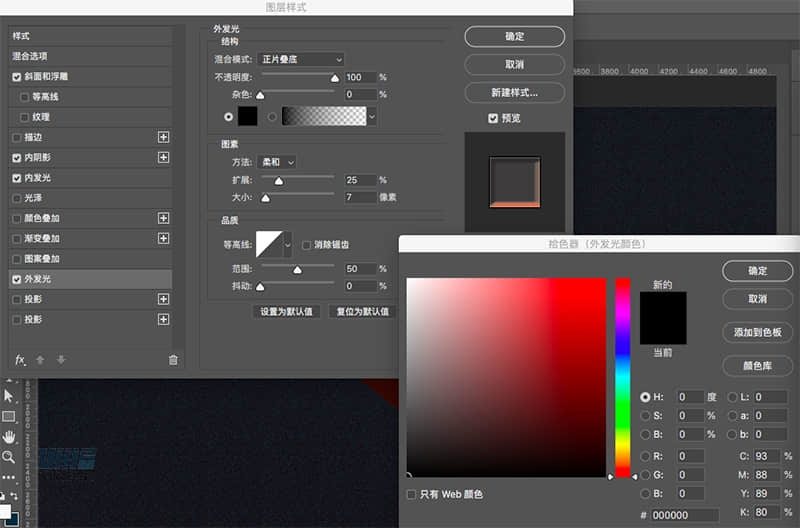Uncheck the 斜面和浮雕 style checkbox
This screenshot has width=800, height=528.
pyautogui.click(x=16, y=77)
